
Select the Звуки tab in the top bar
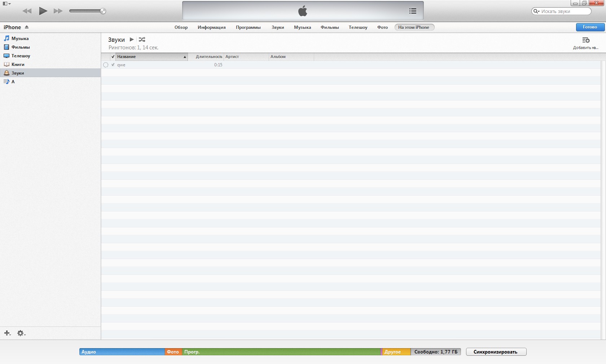(x=278, y=27)
